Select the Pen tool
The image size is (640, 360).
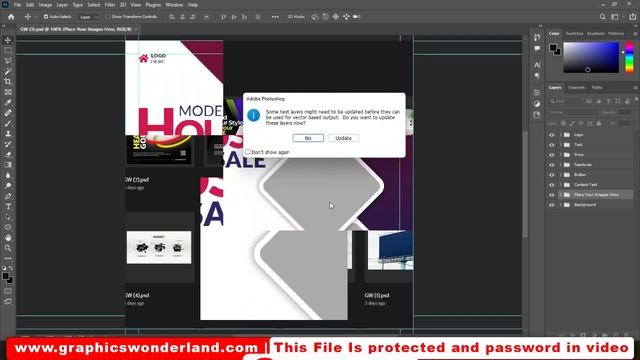coord(8,196)
